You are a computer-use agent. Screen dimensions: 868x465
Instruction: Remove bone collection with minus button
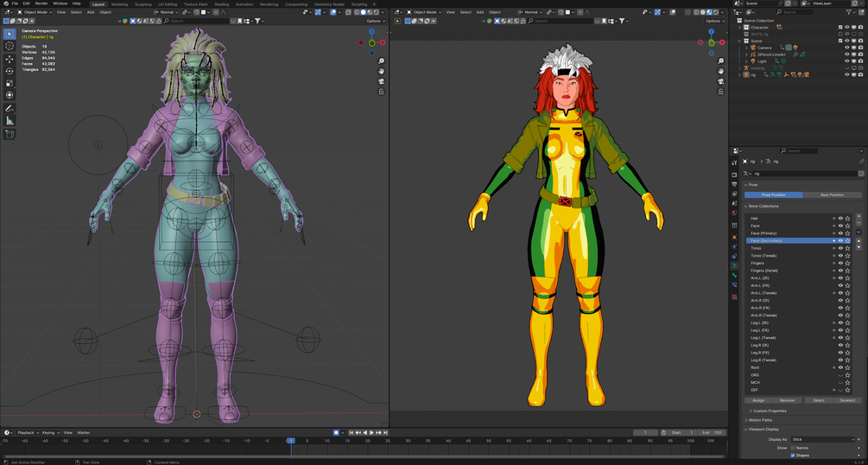pos(859,222)
